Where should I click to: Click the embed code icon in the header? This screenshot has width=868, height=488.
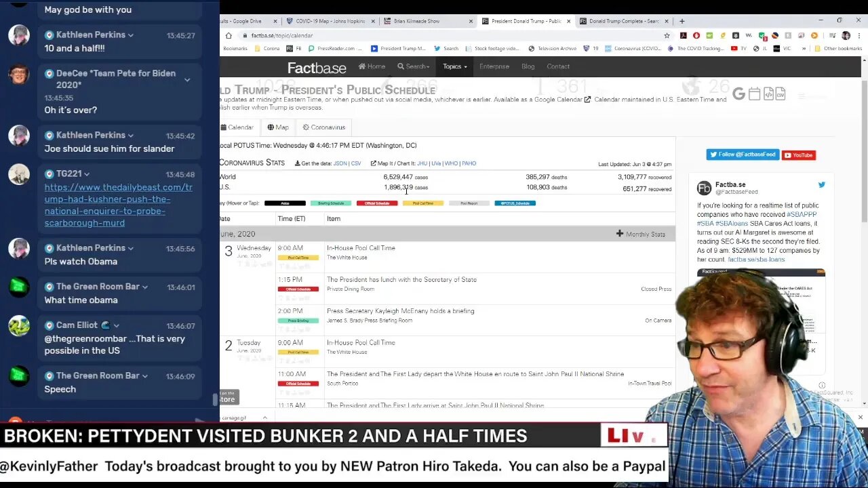(768, 94)
